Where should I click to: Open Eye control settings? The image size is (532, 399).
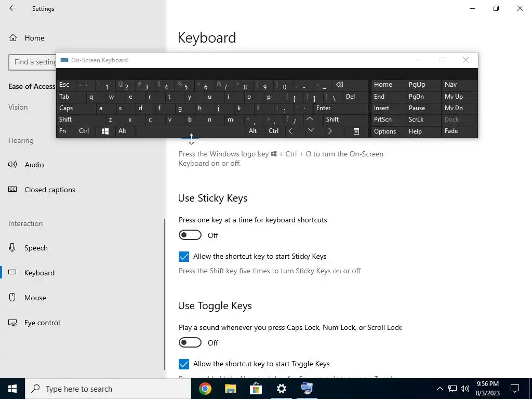coord(42,323)
